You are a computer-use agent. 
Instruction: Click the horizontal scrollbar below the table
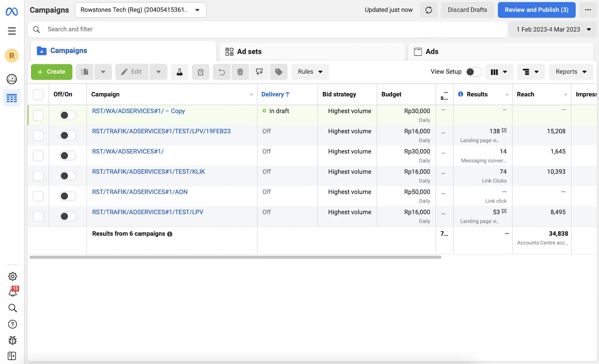tap(235, 257)
